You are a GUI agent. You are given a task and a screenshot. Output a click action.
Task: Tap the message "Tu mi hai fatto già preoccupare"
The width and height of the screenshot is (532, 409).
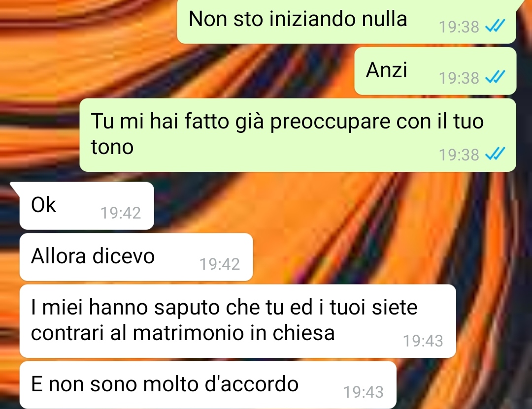[x=298, y=135]
